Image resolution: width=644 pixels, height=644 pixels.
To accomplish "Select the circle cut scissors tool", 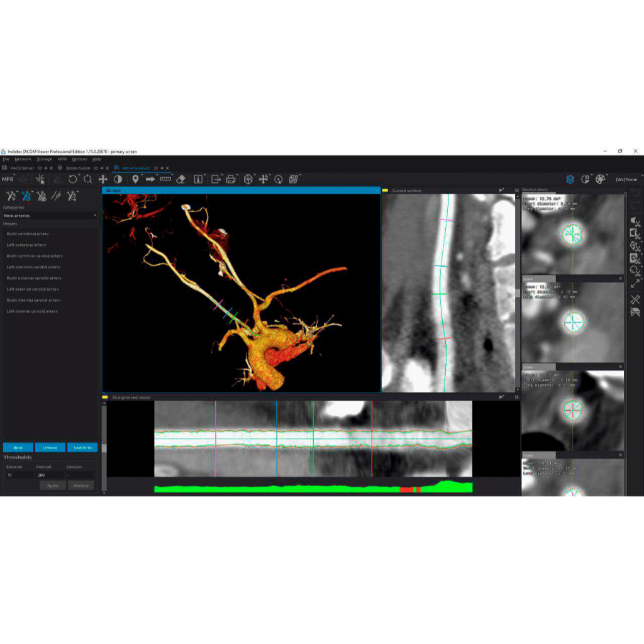I will tap(635, 271).
